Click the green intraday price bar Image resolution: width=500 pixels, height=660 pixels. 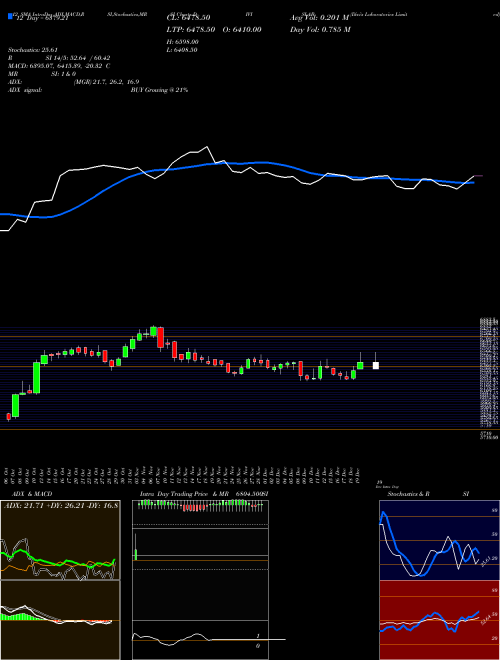tap(136, 554)
